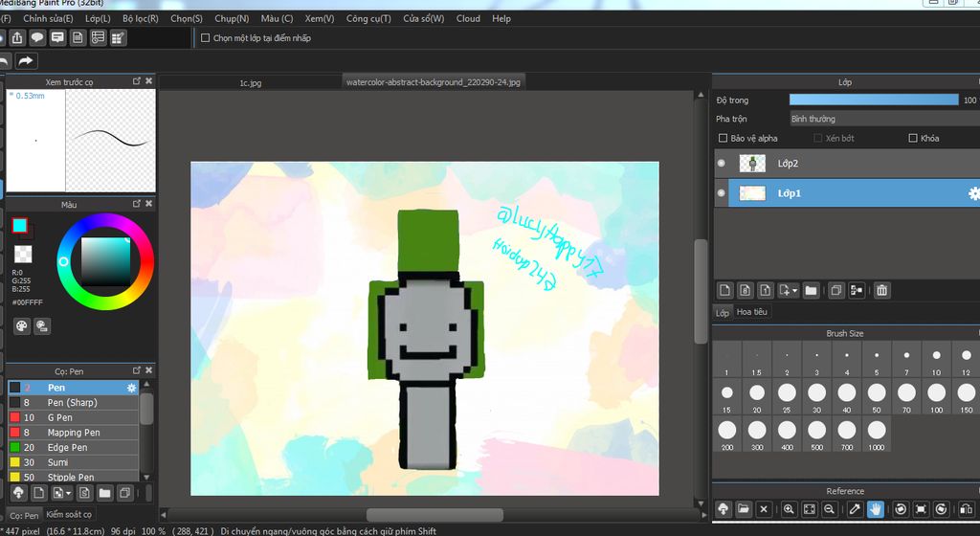Download cloud brush in brush panel
The width and height of the screenshot is (980, 536).
pos(18,494)
